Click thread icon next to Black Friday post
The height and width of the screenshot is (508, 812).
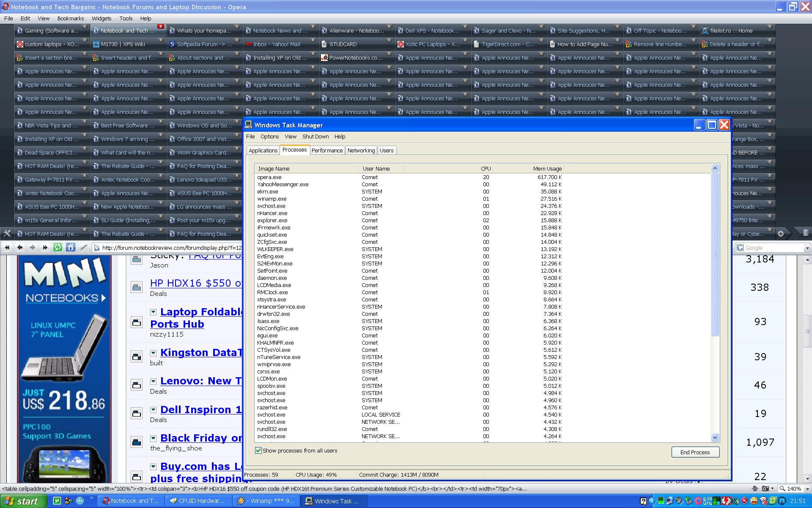coord(136,442)
